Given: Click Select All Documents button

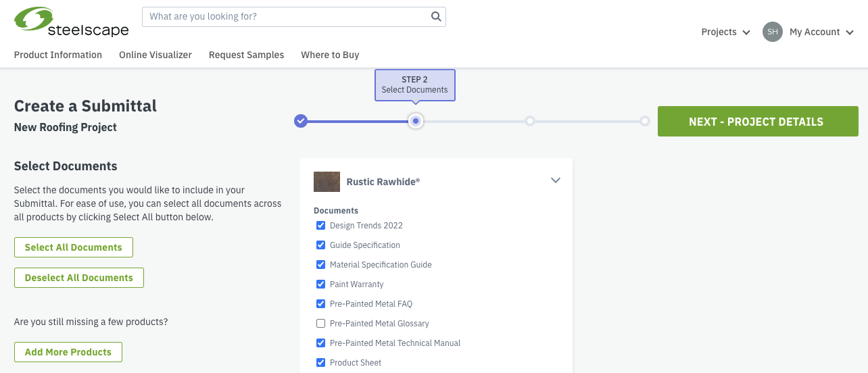Looking at the screenshot, I should click(74, 247).
